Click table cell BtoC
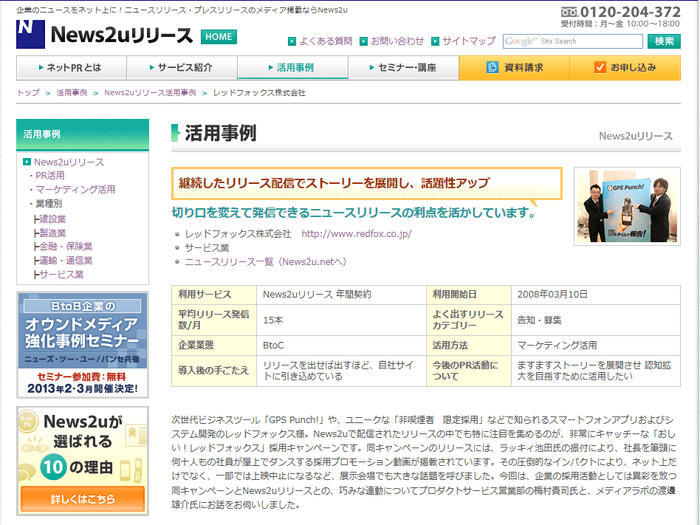The width and height of the screenshot is (700, 525). 342,346
